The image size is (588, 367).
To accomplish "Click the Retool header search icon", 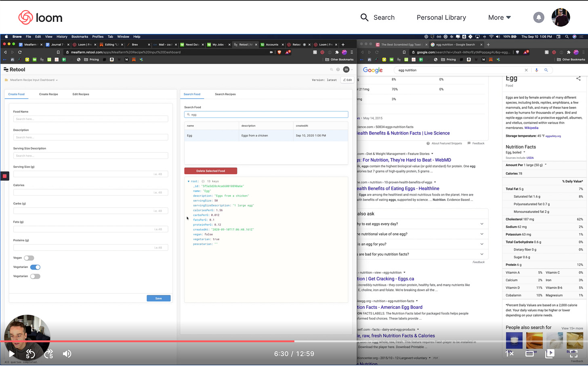I will coord(332,70).
